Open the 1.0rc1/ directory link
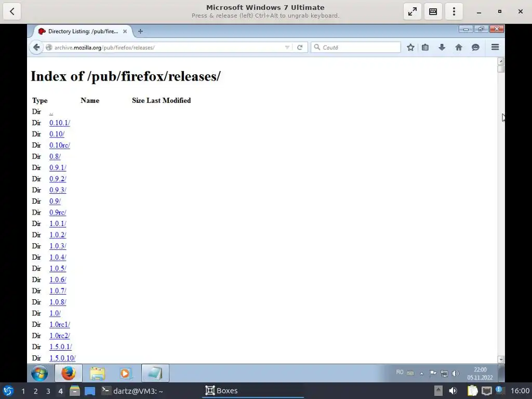 60,324
